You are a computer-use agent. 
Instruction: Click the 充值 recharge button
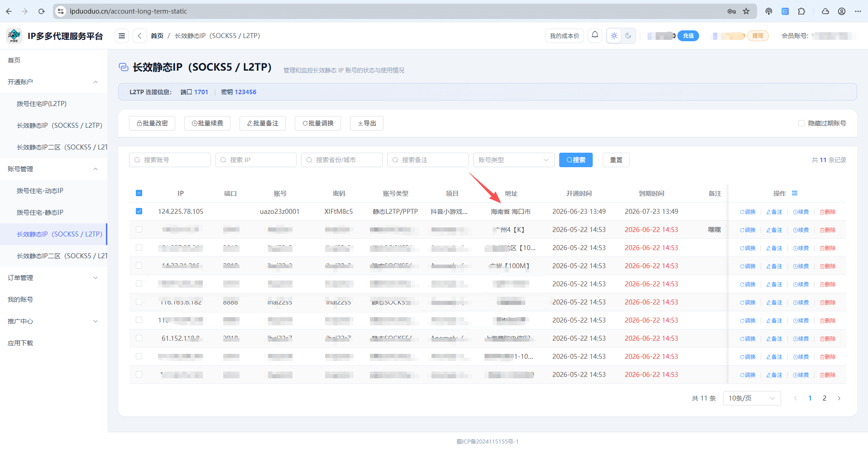click(x=688, y=36)
